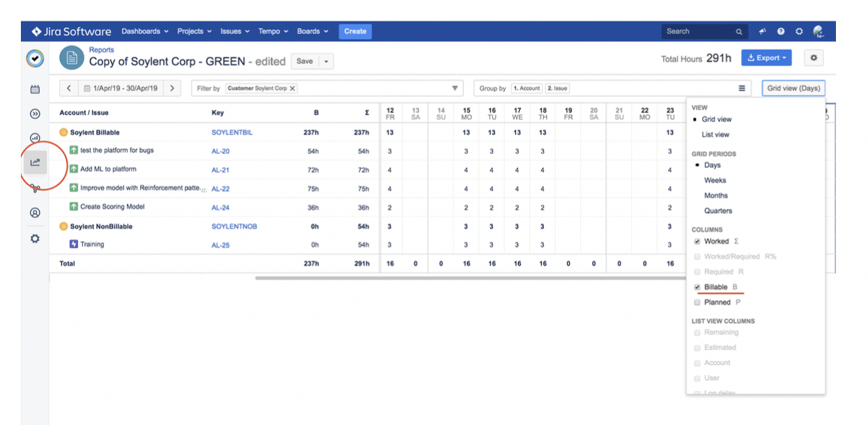Open the Issues menu

pos(235,31)
